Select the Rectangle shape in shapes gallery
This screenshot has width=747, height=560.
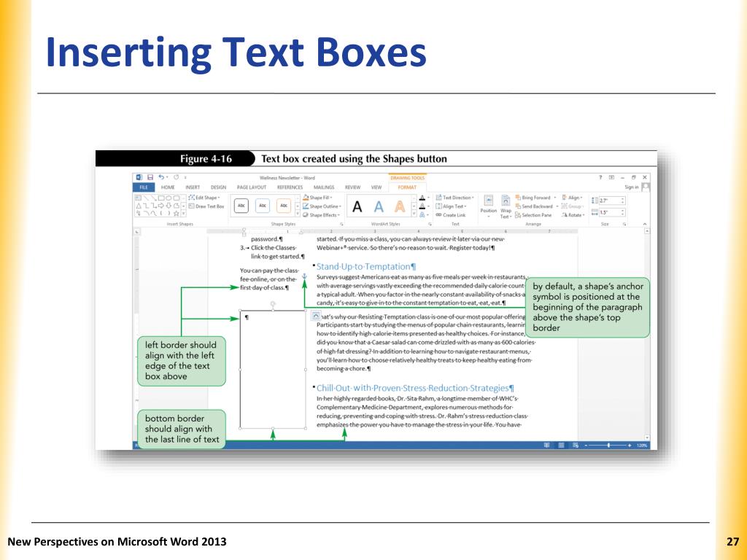tap(161, 198)
